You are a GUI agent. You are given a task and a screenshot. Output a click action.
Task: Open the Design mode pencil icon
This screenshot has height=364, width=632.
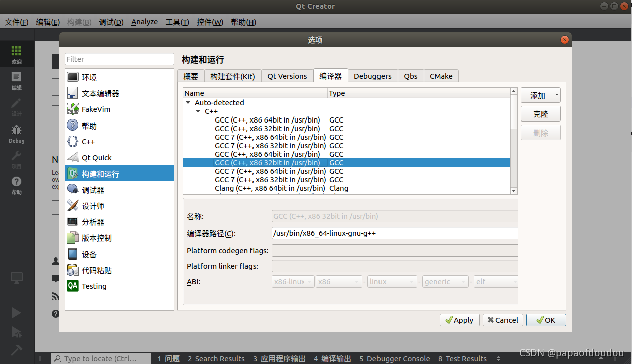[x=16, y=106]
